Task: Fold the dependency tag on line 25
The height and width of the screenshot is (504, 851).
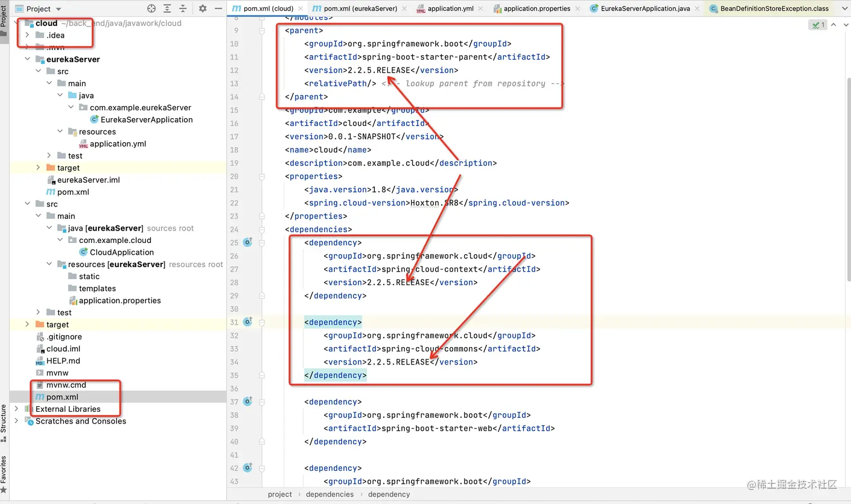Action: (x=262, y=242)
